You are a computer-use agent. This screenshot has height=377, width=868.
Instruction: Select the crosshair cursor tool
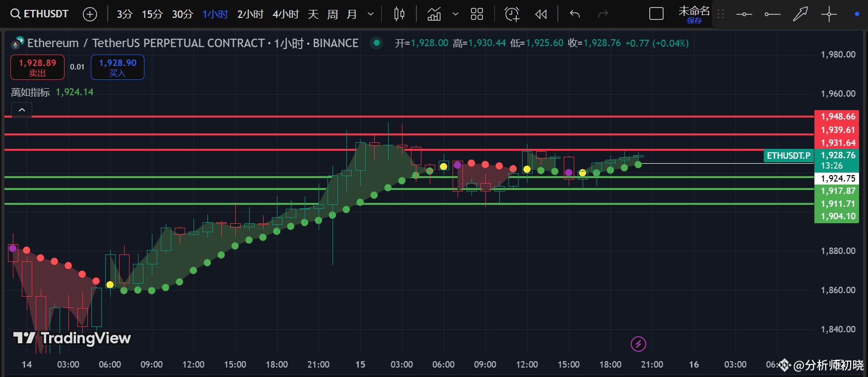tap(829, 14)
